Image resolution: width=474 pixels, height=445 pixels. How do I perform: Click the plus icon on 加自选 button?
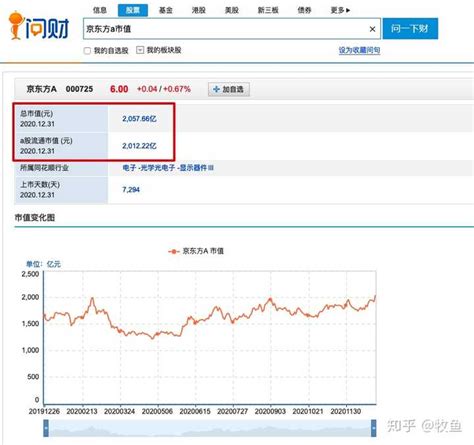pos(216,89)
